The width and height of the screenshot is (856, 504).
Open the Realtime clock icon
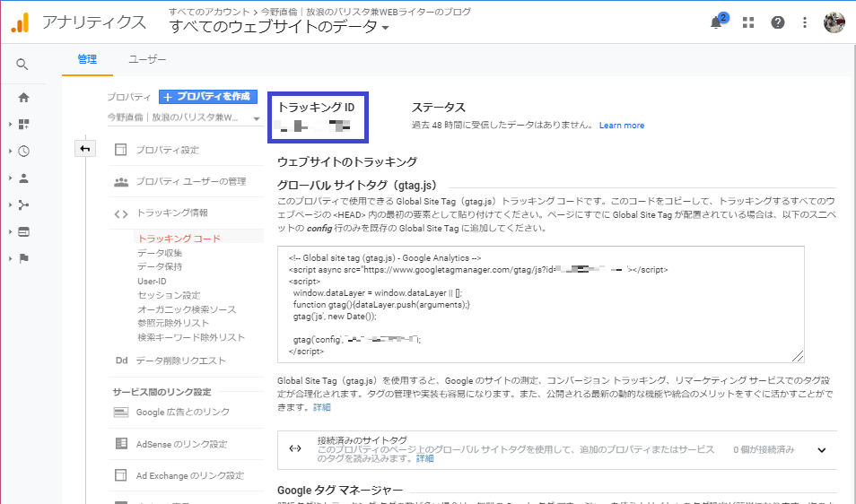tap(23, 151)
